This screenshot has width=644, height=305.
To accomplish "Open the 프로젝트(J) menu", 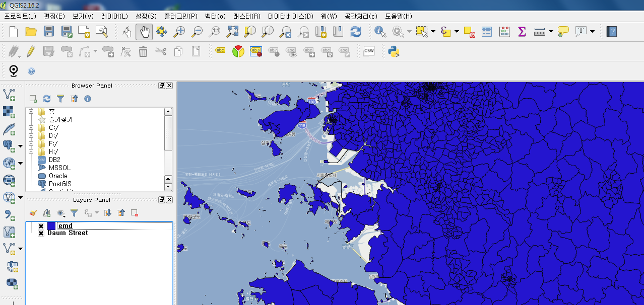I will click(x=20, y=16).
